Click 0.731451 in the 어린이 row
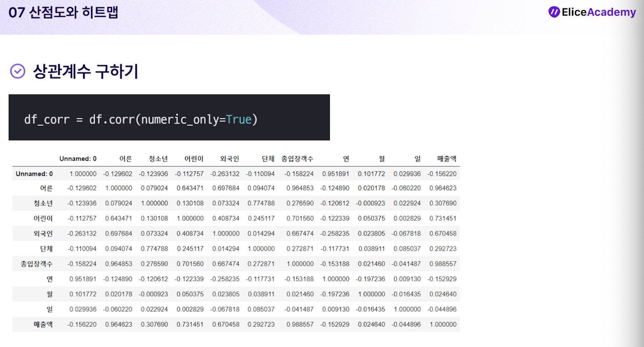 (x=443, y=218)
